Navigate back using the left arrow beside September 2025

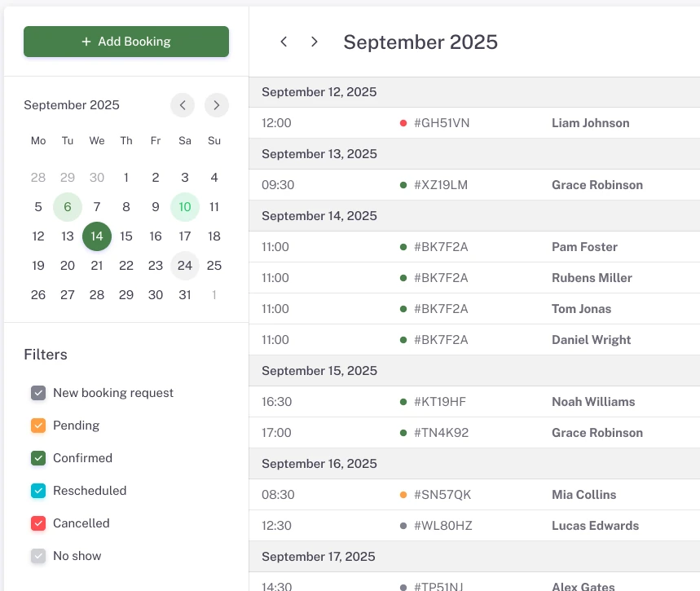(284, 42)
